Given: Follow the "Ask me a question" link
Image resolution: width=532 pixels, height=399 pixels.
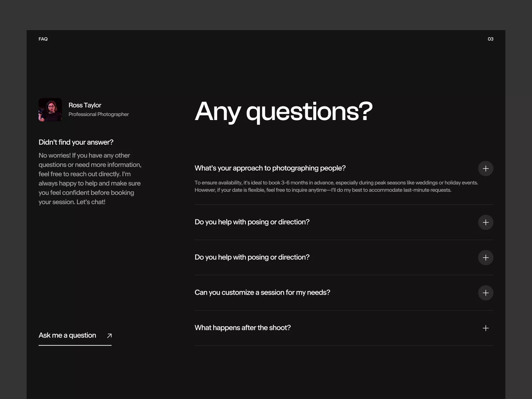Looking at the screenshot, I should pos(67,335).
